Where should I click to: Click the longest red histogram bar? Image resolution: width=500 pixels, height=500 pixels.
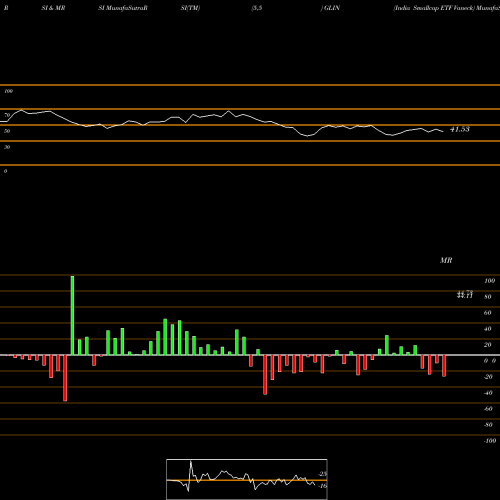pos(65,378)
